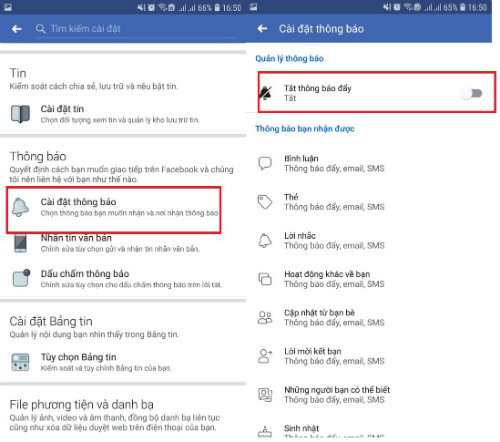500x442 pixels.
Task: Tap the Dấu chấm thông báo badge icon
Action: pyautogui.click(x=21, y=278)
